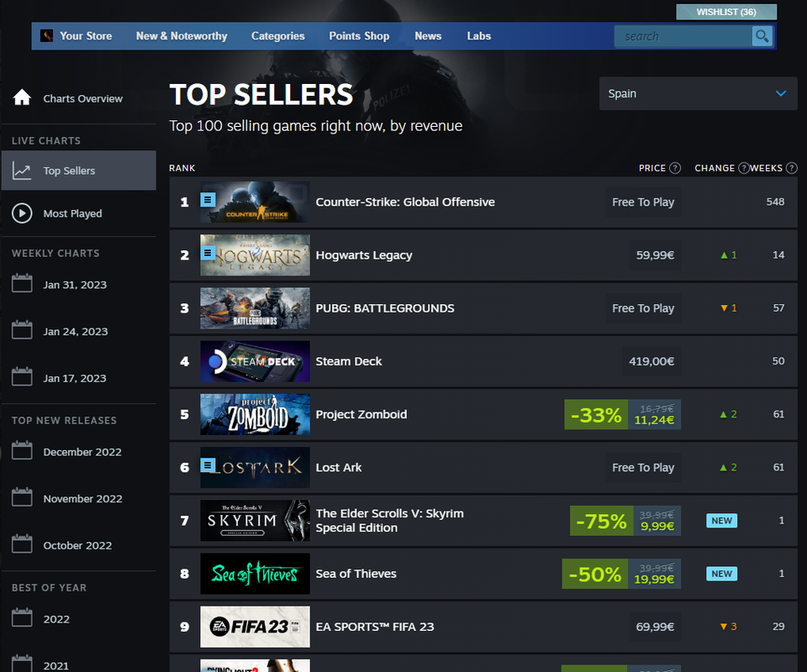The image size is (807, 672).
Task: Click the -75% discount on Skyrim
Action: [x=601, y=521]
